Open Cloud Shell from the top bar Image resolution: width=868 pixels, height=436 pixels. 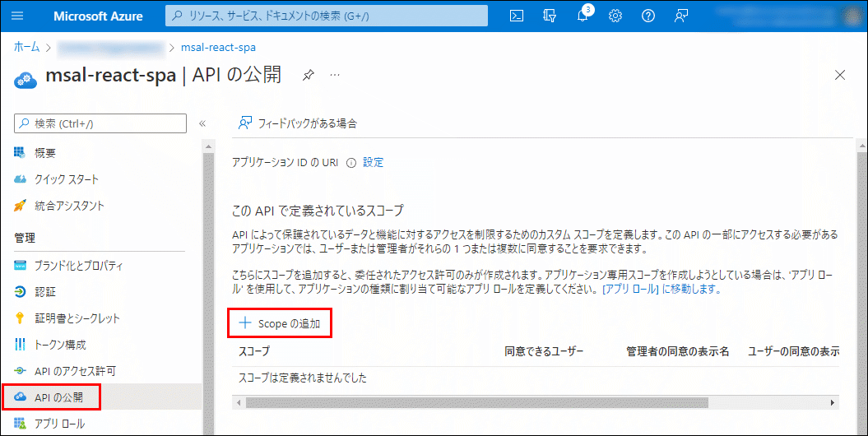click(x=517, y=16)
